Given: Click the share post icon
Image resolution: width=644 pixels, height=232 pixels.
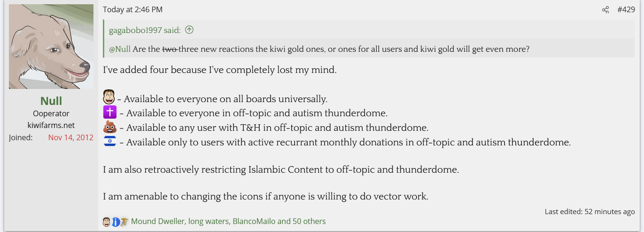Looking at the screenshot, I should pyautogui.click(x=605, y=10).
